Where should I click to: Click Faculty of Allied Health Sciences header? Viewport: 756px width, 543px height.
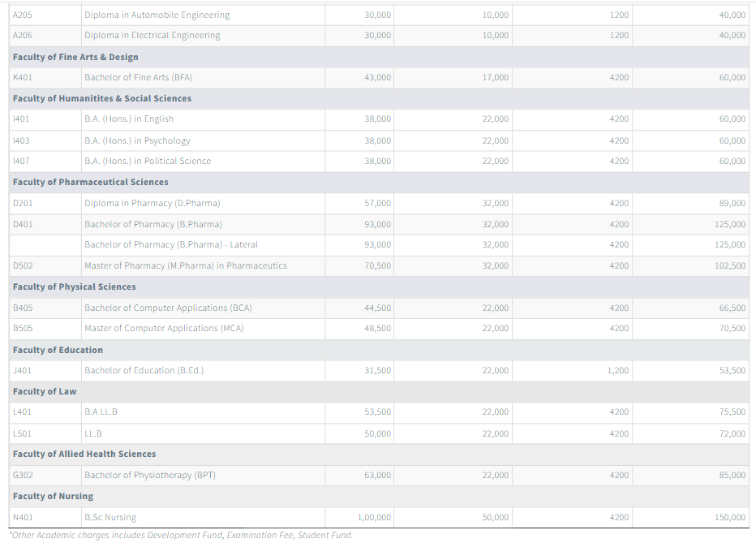pos(84,454)
